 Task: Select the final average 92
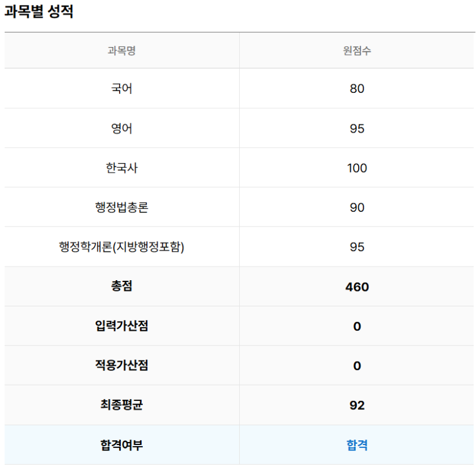[x=357, y=405]
